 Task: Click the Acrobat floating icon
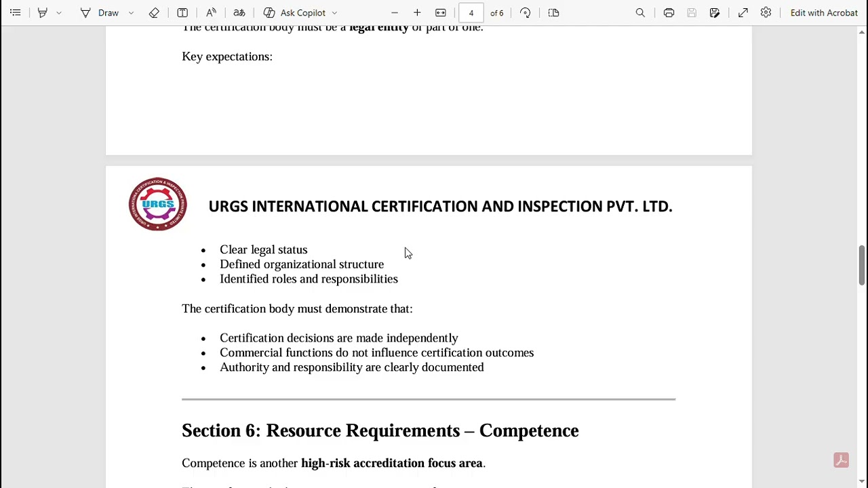point(841,460)
